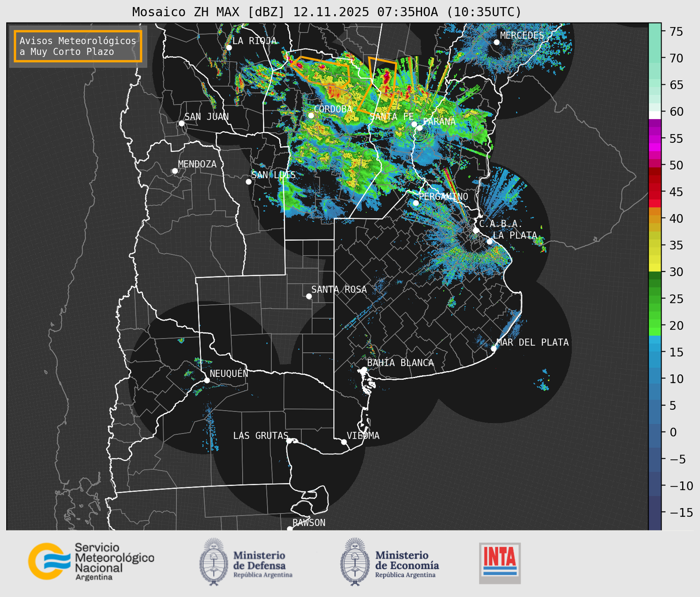Click the NEUQUÉN label text
Screen dimensions: 700x597
[x=229, y=373]
